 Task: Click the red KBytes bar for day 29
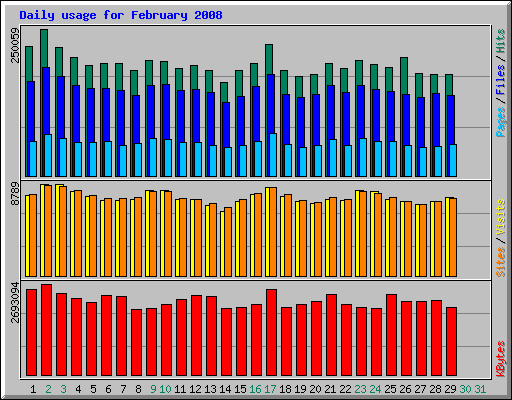tap(451, 342)
